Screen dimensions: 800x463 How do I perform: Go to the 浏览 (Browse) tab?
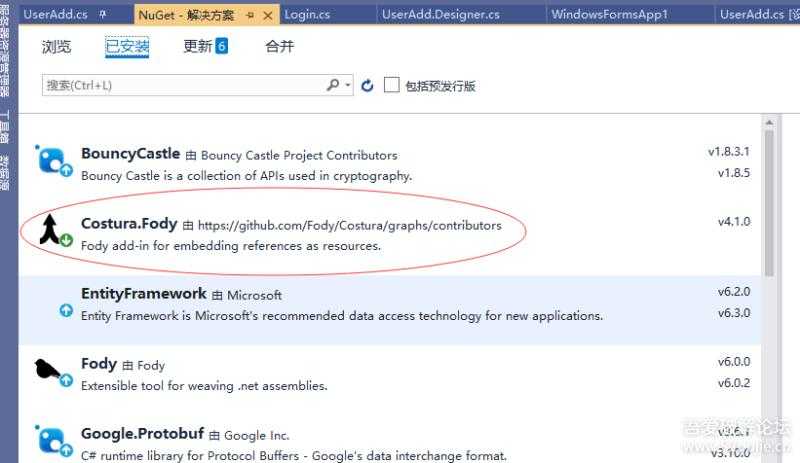56,47
